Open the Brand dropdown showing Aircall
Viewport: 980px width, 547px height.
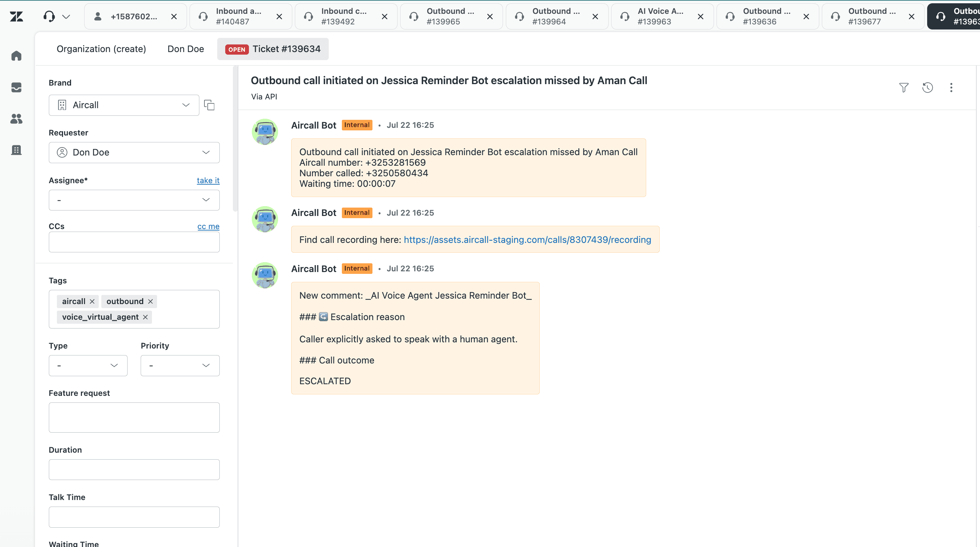124,105
